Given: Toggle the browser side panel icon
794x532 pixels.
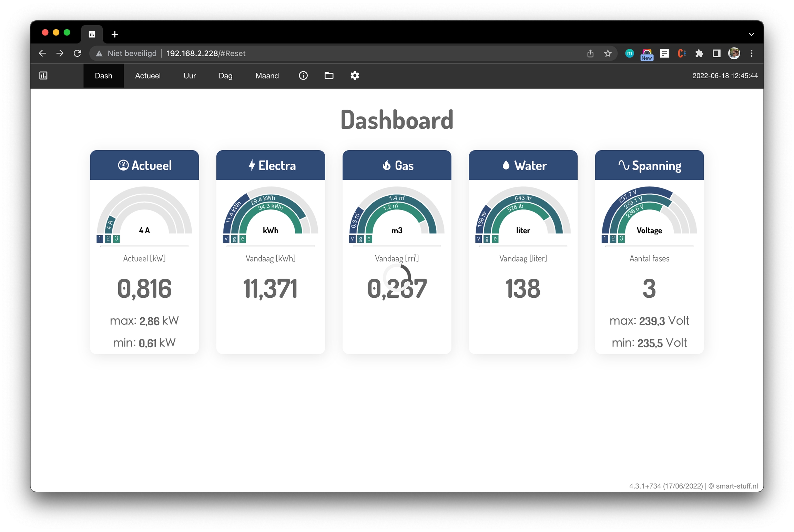Looking at the screenshot, I should [x=716, y=53].
